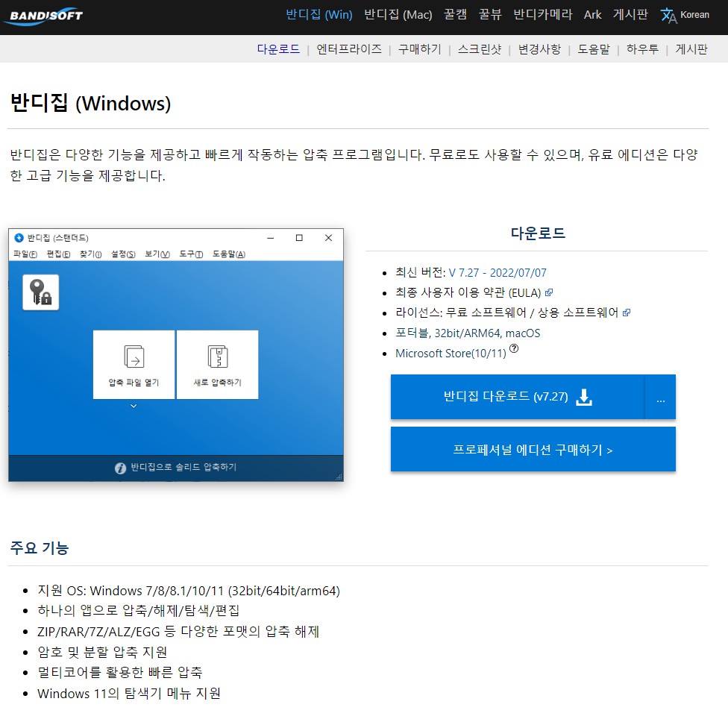Image resolution: width=728 pixels, height=725 pixels.
Task: Click the download arrow icon on download button
Action: (x=583, y=398)
